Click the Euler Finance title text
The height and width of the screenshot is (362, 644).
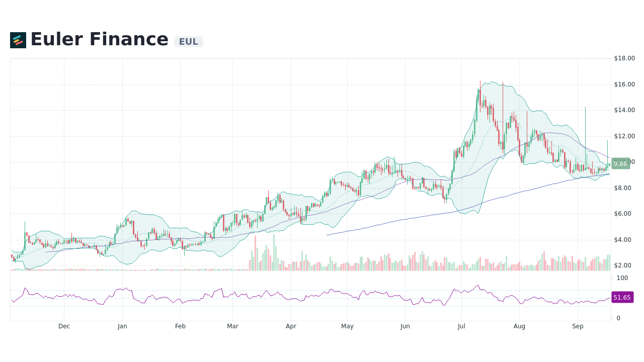pos(100,39)
